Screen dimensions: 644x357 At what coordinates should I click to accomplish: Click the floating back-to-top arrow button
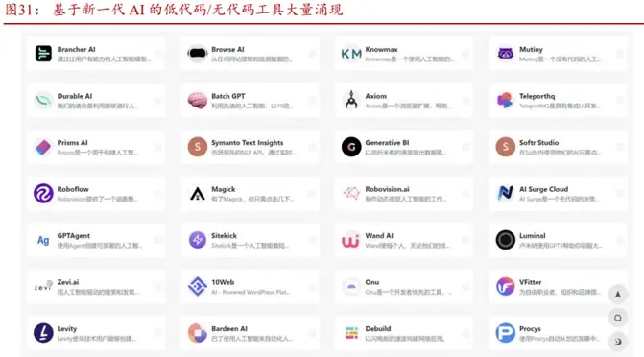[618, 295]
